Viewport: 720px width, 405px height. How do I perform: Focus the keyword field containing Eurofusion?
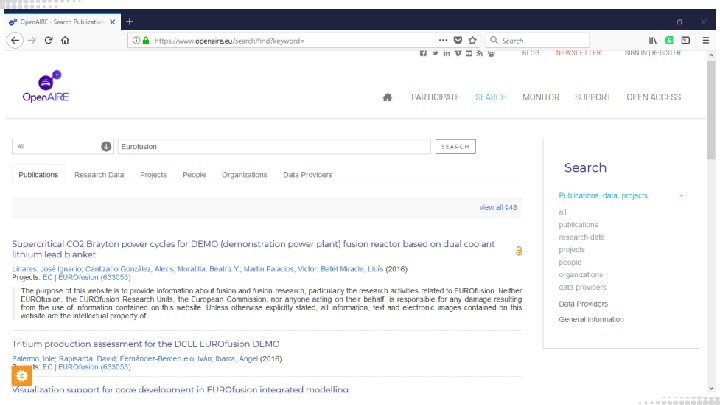(274, 146)
